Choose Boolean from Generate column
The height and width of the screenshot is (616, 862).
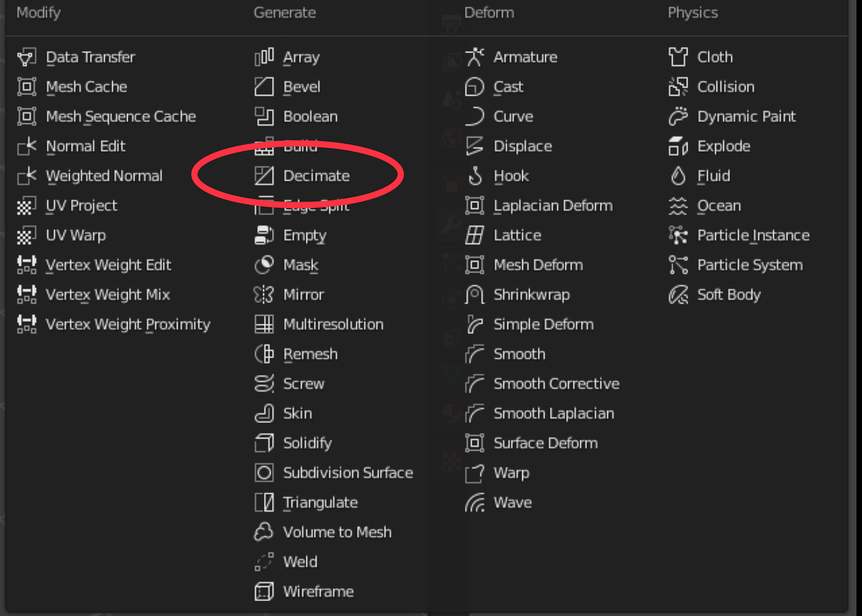pyautogui.click(x=310, y=117)
